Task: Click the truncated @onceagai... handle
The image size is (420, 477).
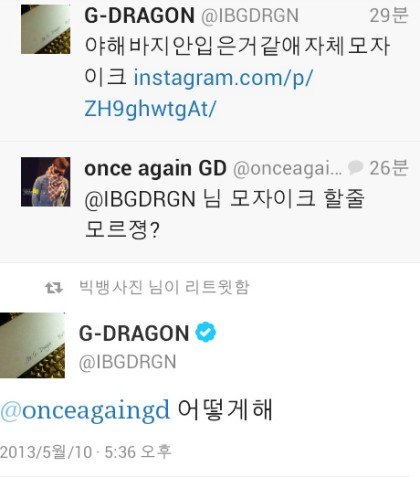Action: pos(287,168)
